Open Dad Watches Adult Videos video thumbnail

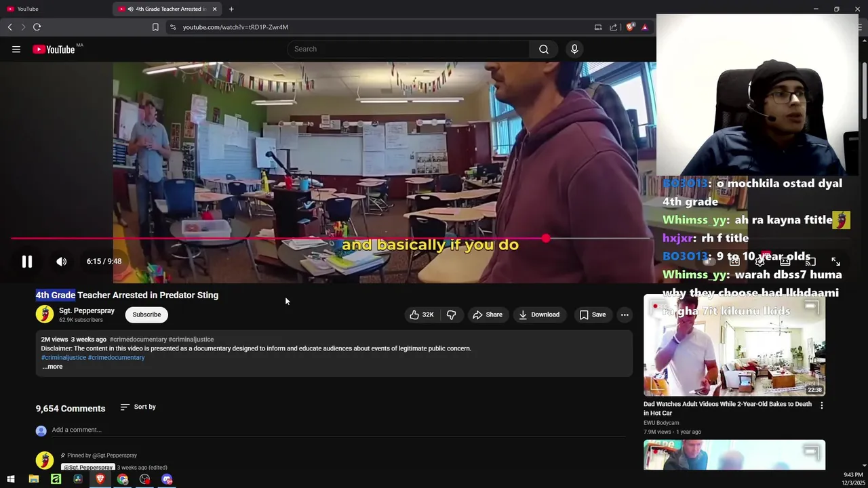tap(734, 345)
